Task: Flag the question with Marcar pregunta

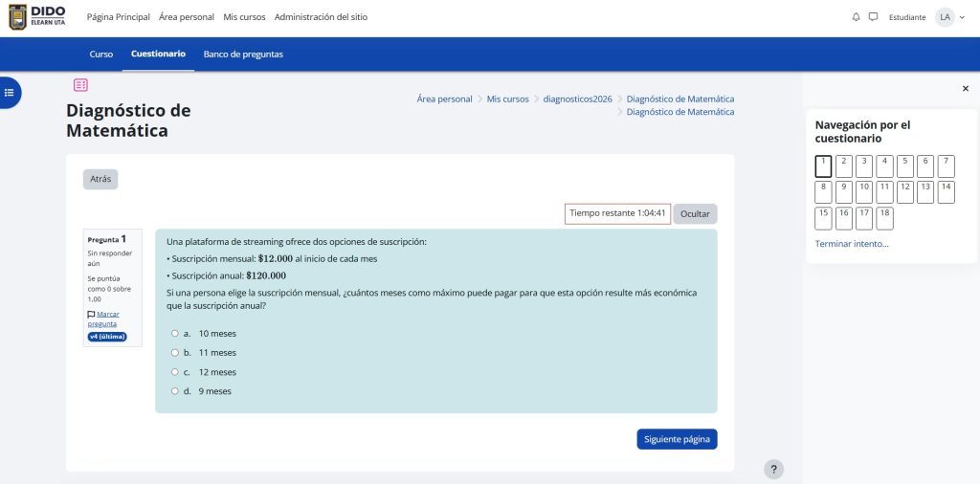Action: 106,319
